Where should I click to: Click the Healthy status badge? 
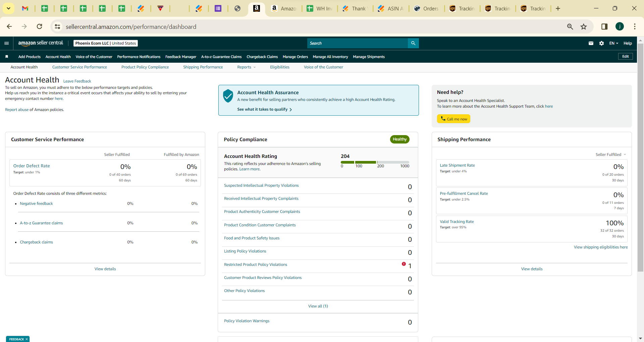399,139
